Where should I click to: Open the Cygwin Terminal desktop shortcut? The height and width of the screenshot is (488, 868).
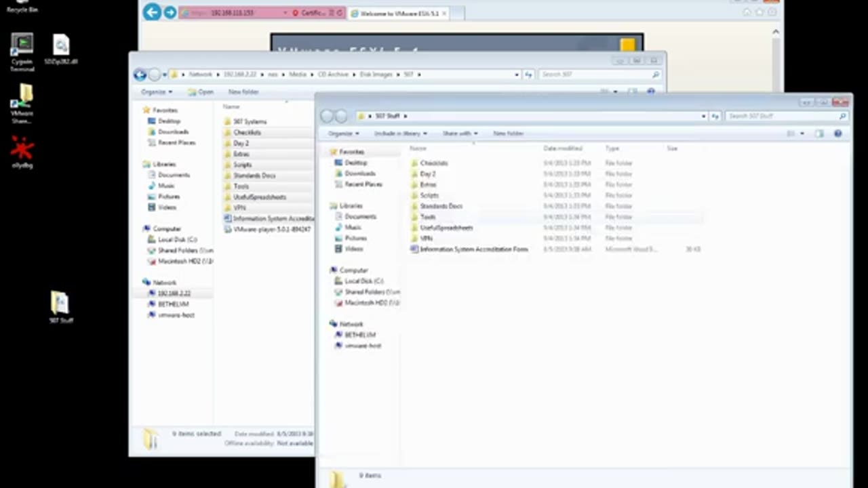[x=22, y=52]
